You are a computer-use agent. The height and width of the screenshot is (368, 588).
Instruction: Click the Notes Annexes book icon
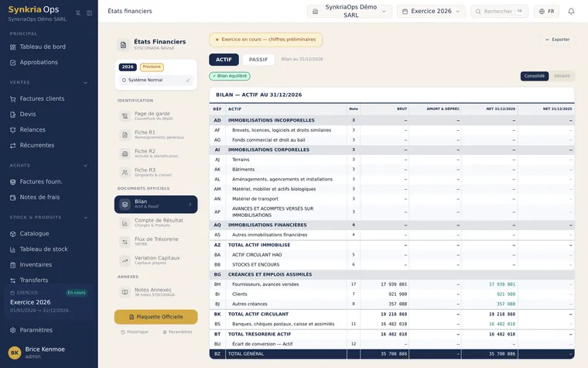[x=125, y=292]
